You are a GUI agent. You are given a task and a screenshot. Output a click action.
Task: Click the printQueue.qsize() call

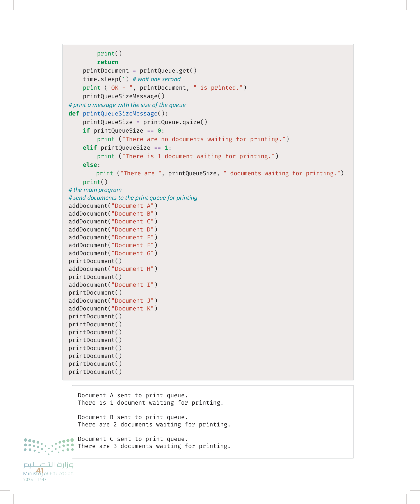click(x=175, y=122)
